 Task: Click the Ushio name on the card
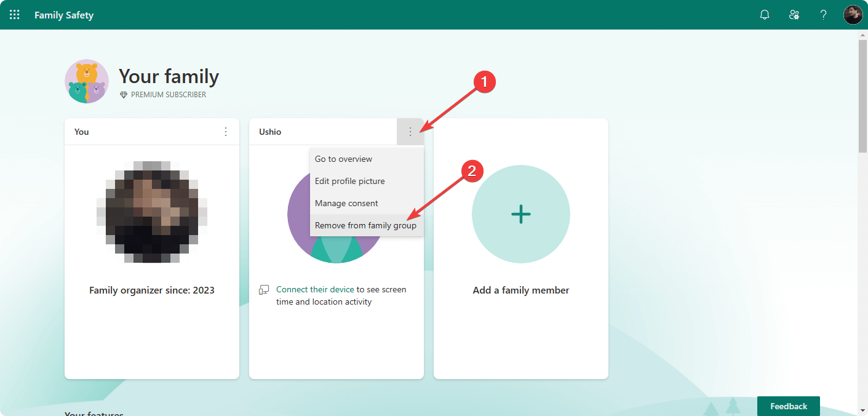pyautogui.click(x=270, y=132)
